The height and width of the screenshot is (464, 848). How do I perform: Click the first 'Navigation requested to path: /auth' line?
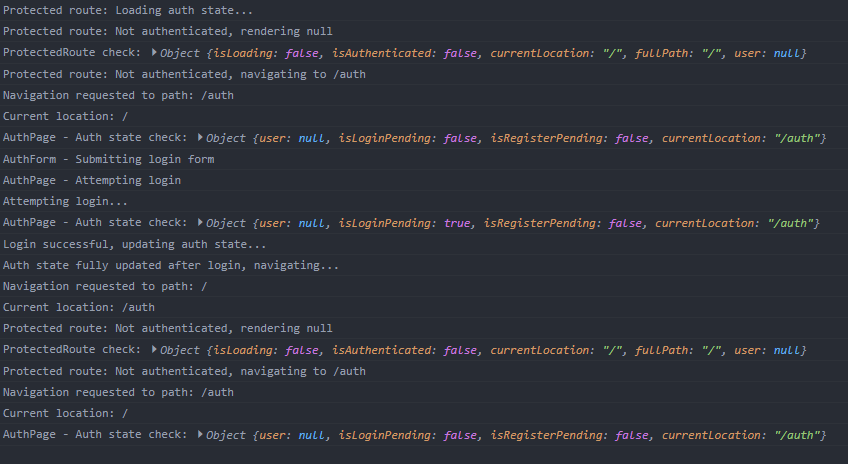coord(118,95)
